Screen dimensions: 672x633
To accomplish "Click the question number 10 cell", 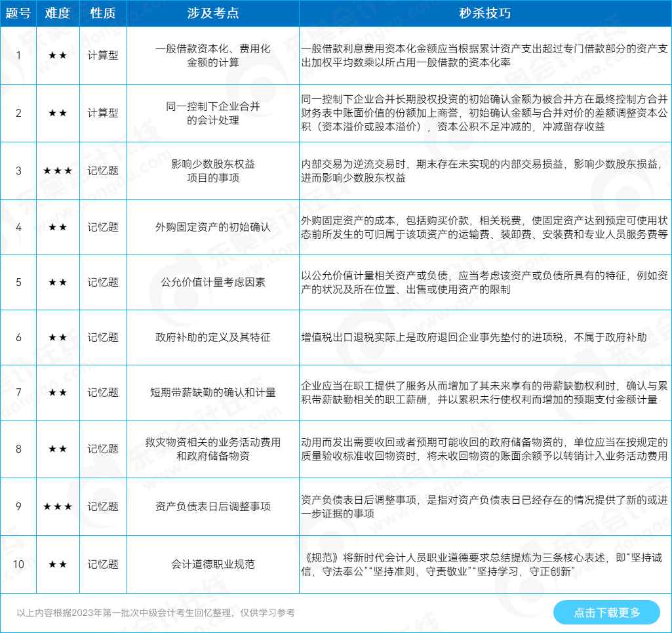I will (x=19, y=563).
